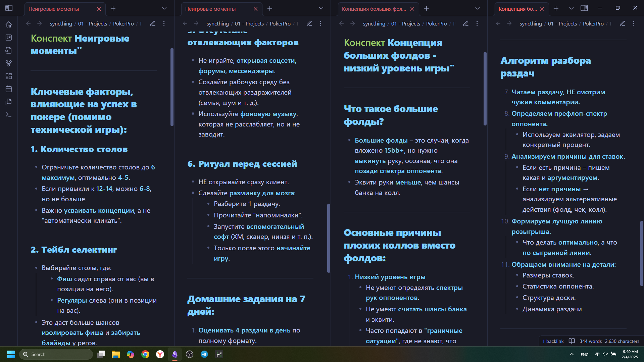Open more options in first Неигровые моменты pane

pyautogui.click(x=164, y=23)
